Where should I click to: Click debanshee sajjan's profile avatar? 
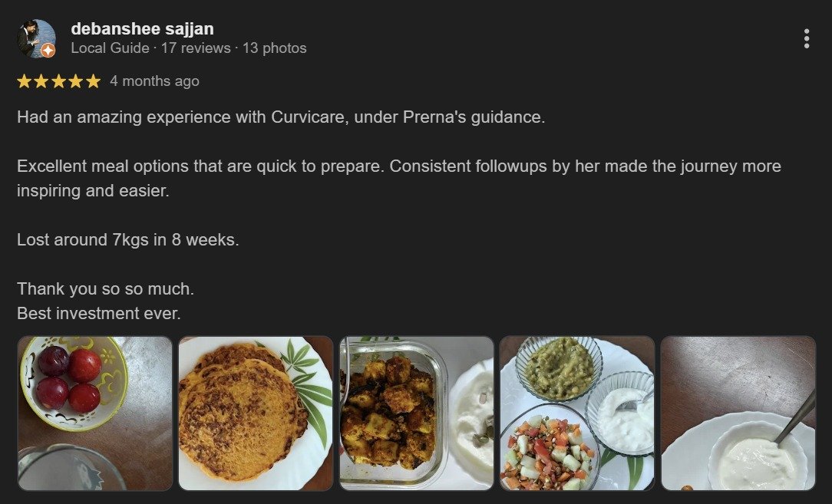35,38
